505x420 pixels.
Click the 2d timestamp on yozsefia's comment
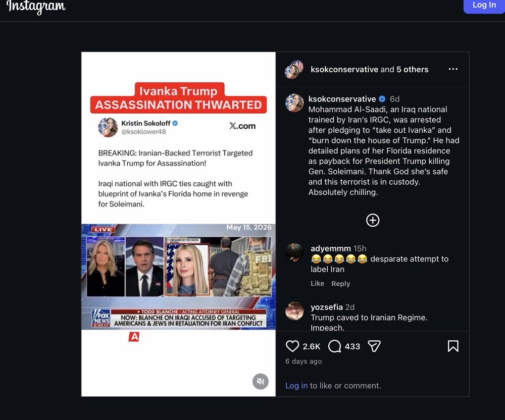point(350,307)
